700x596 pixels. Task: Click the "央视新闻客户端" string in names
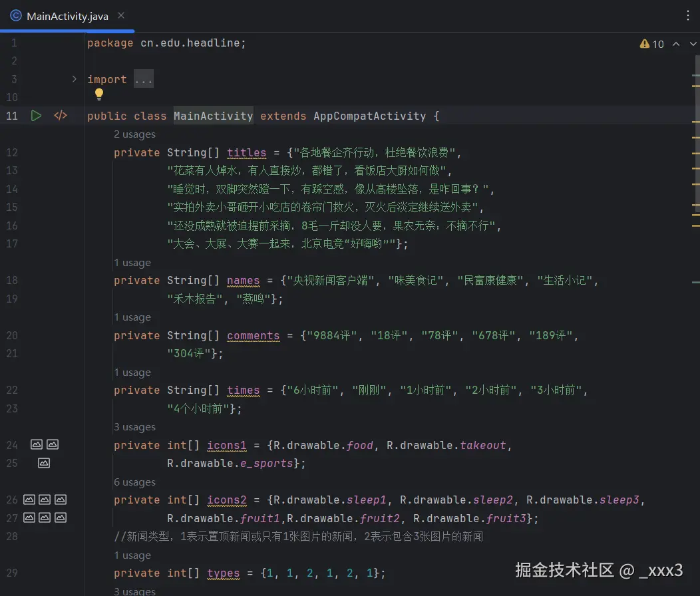point(330,280)
